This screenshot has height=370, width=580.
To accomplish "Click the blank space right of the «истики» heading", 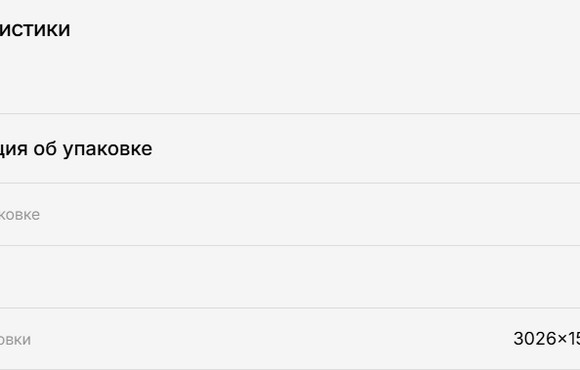I will (x=326, y=29).
